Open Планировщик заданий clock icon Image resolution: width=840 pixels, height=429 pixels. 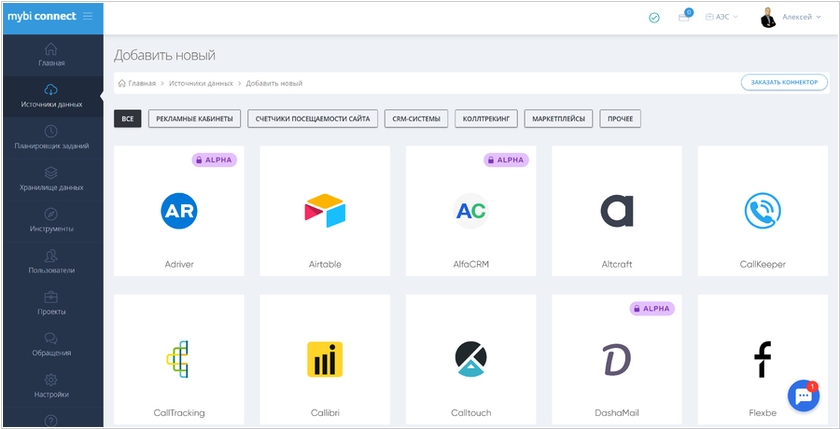coord(51,131)
